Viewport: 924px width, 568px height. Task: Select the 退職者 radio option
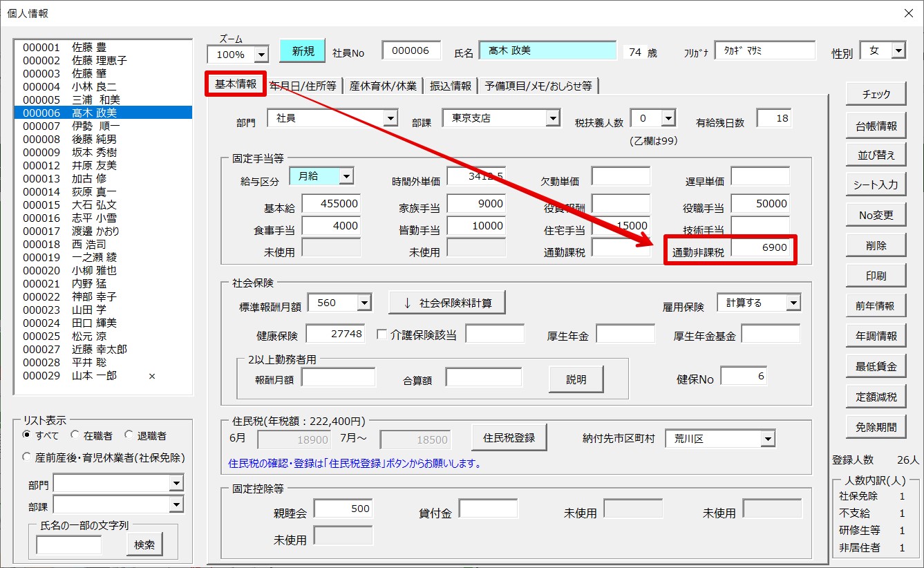(129, 436)
